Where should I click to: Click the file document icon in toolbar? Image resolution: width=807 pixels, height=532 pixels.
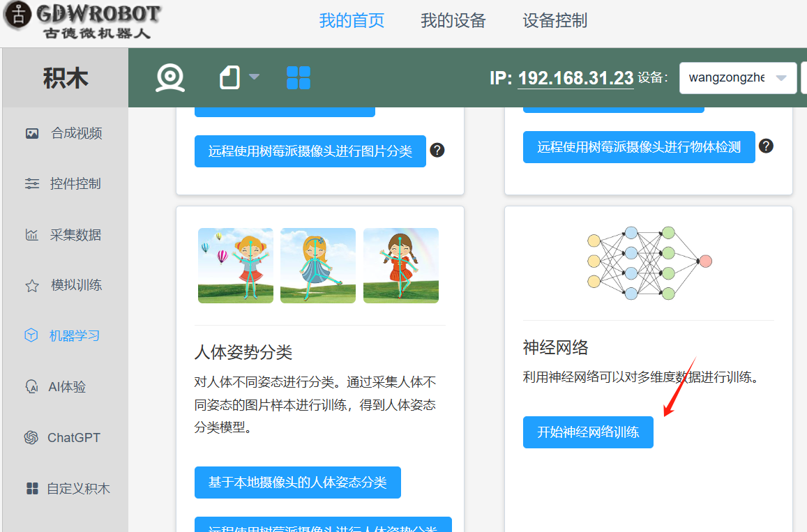(229, 77)
